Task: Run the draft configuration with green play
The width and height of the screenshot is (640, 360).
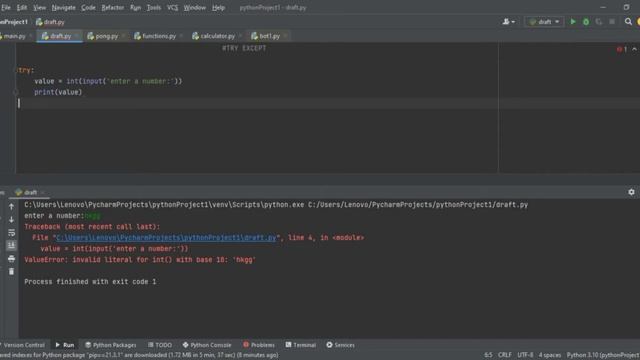Action: (573, 22)
